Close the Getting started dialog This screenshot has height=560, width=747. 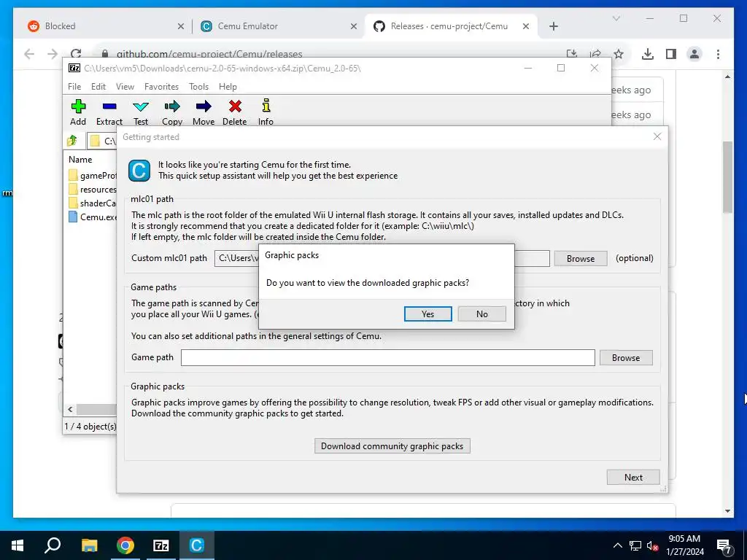point(657,136)
